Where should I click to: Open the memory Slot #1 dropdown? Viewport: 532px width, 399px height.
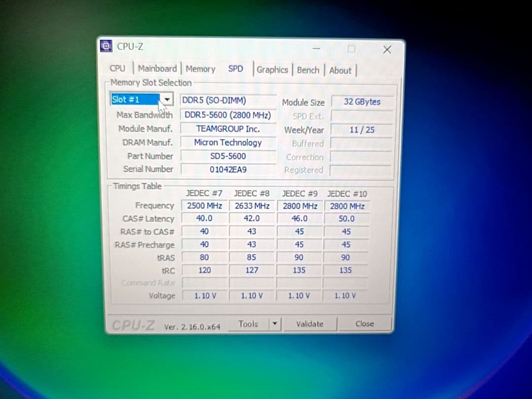pos(167,99)
